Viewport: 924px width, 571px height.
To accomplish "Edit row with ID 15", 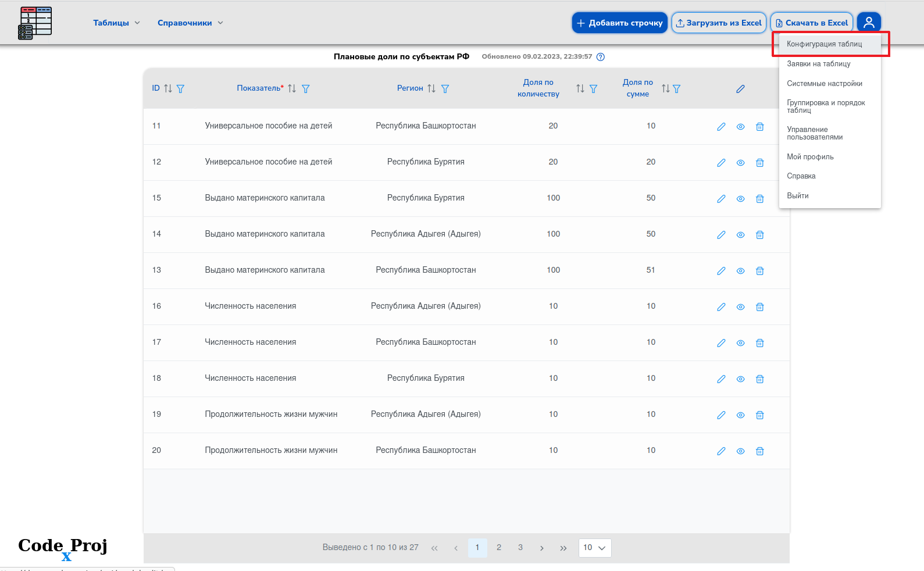I will (x=721, y=199).
